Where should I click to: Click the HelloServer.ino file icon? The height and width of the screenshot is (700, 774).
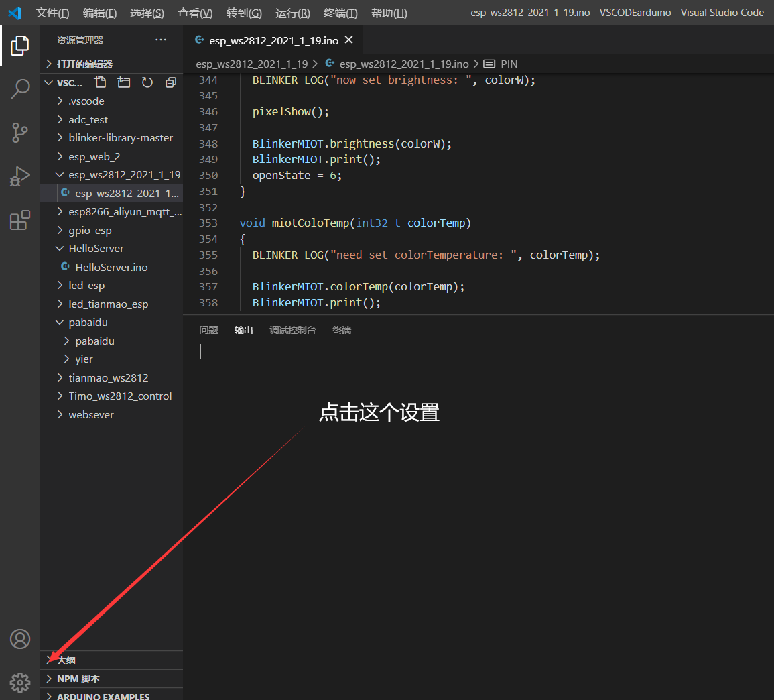coord(65,267)
